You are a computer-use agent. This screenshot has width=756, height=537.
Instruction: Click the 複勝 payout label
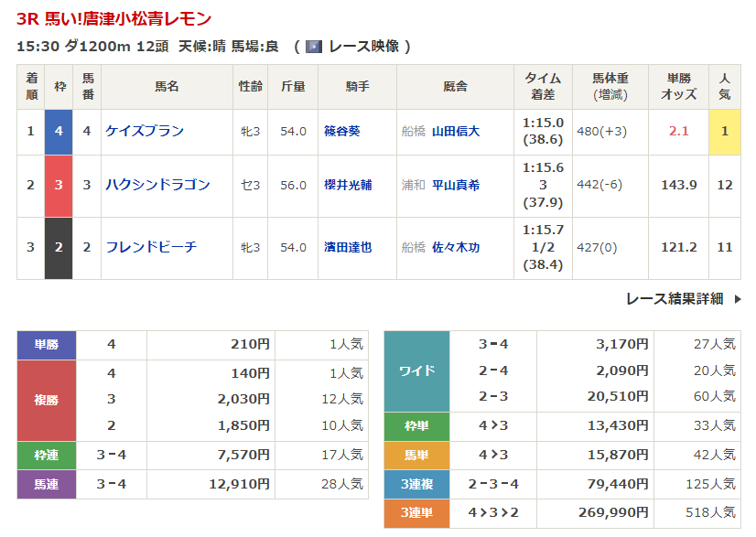pyautogui.click(x=47, y=400)
